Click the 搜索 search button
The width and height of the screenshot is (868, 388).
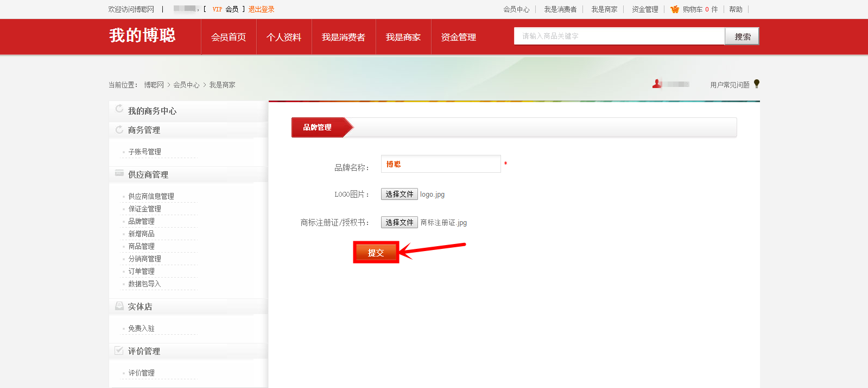pos(742,36)
